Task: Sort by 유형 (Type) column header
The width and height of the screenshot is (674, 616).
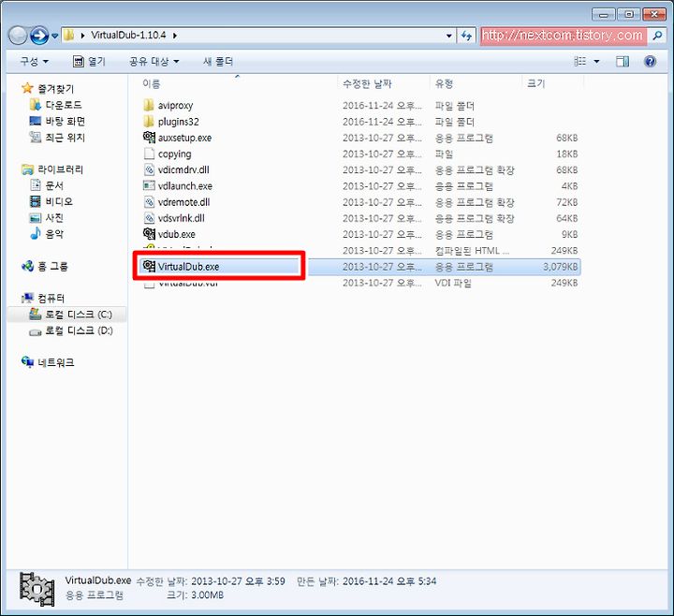Action: 444,84
